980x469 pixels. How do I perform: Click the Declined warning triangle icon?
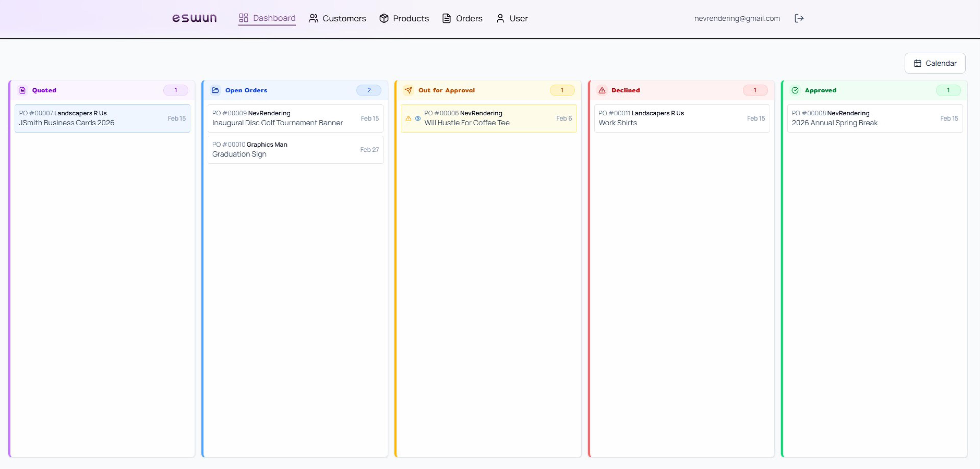pyautogui.click(x=602, y=90)
